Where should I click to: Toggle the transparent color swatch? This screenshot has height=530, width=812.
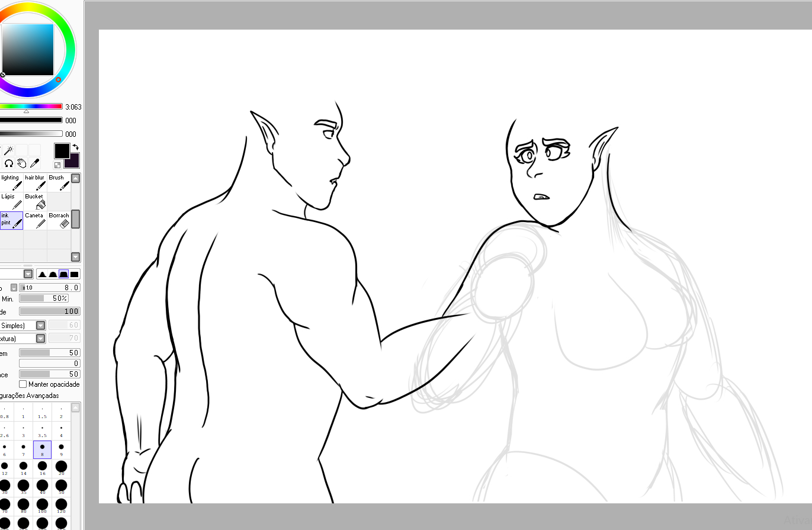pyautogui.click(x=57, y=165)
